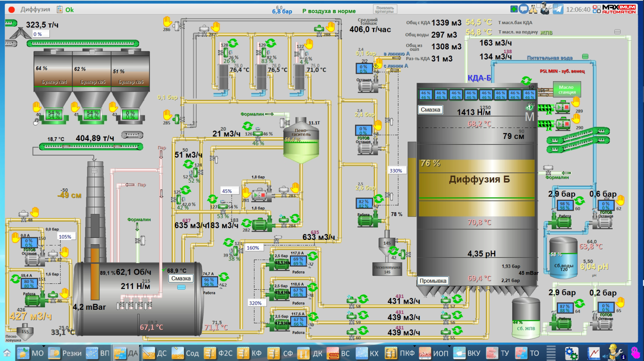Click the pink touch-hand icon at bottom right
Screen dimensions: 644x361
tap(636, 353)
